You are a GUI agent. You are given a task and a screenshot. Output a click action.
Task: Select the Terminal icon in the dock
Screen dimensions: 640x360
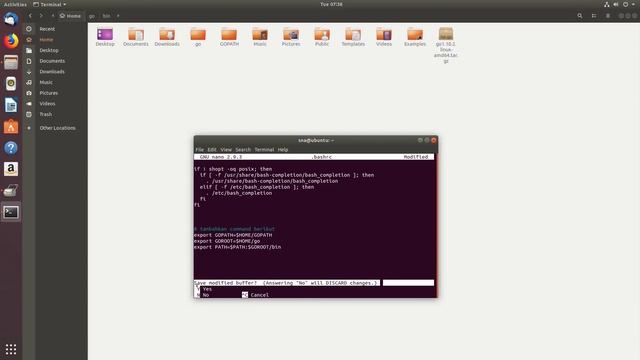click(x=11, y=212)
